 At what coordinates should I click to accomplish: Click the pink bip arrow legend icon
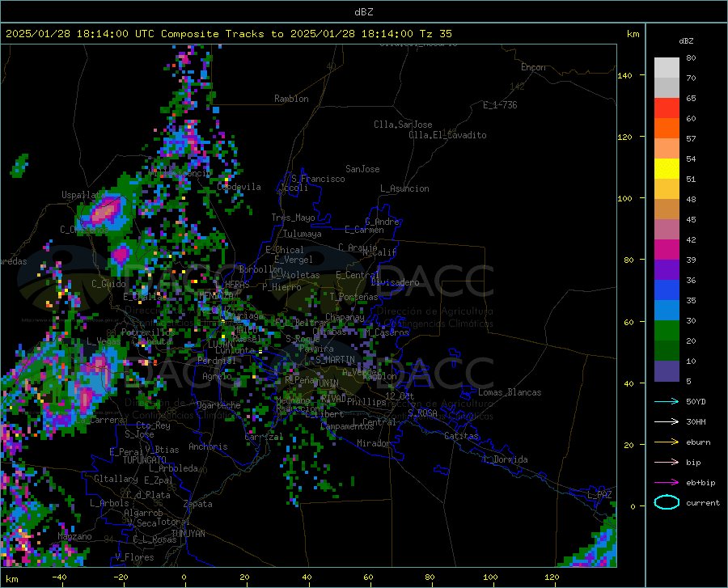[667, 463]
